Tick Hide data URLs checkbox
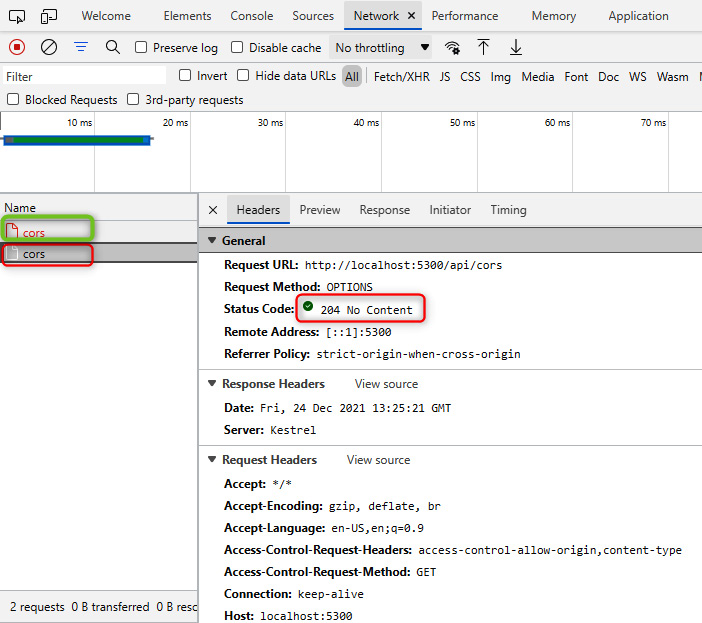The image size is (702, 623). (243, 75)
